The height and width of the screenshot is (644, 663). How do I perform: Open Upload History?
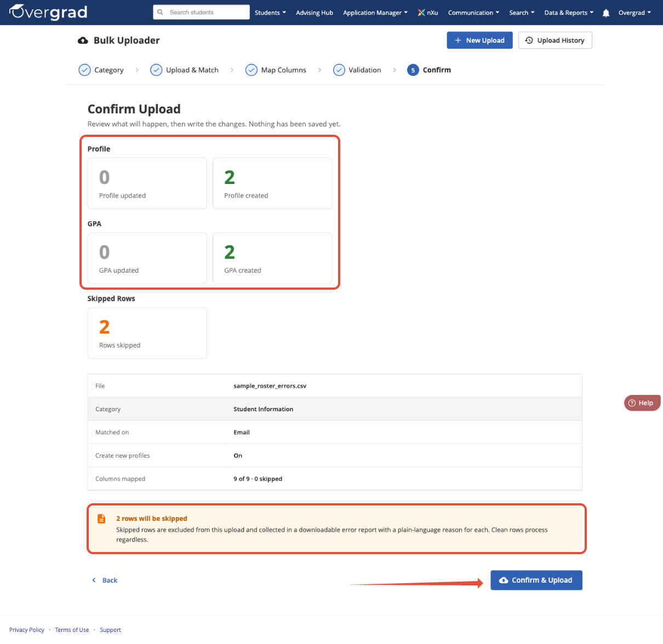555,40
